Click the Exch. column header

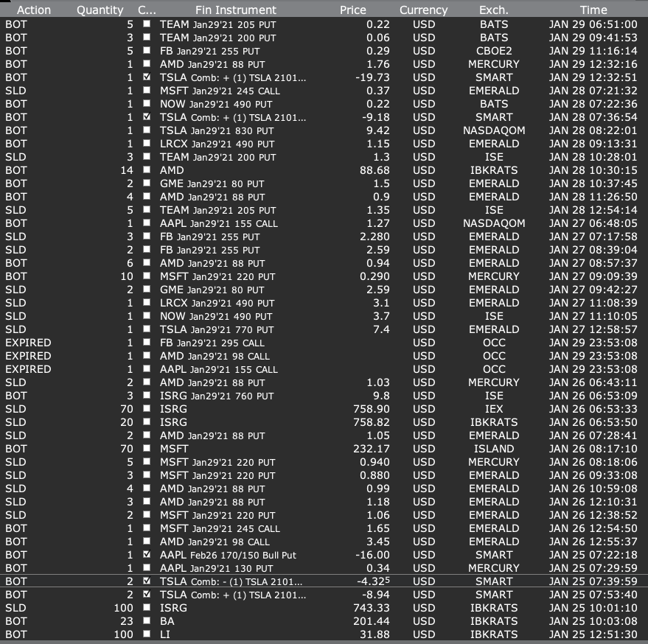click(493, 10)
